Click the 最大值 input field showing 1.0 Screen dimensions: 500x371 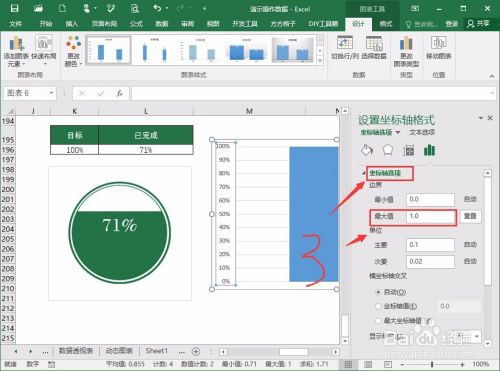(430, 216)
